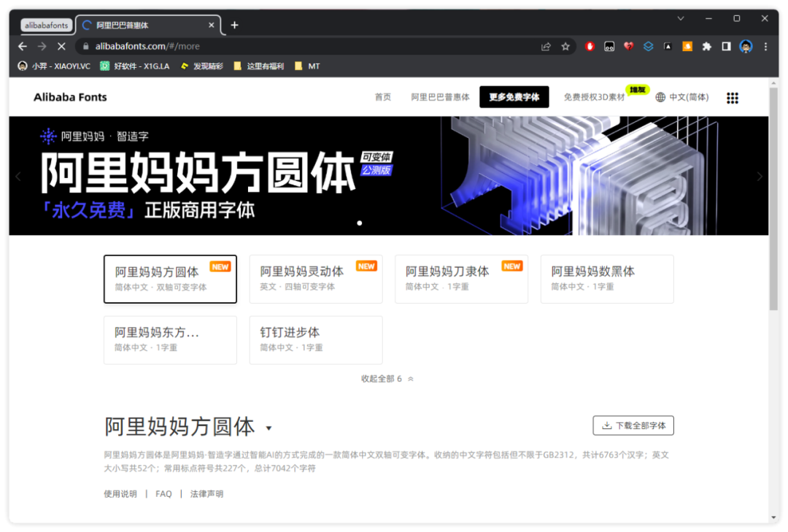The image size is (788, 532).
Task: Select the 更多免费字体 navigation tab
Action: pyautogui.click(x=514, y=97)
